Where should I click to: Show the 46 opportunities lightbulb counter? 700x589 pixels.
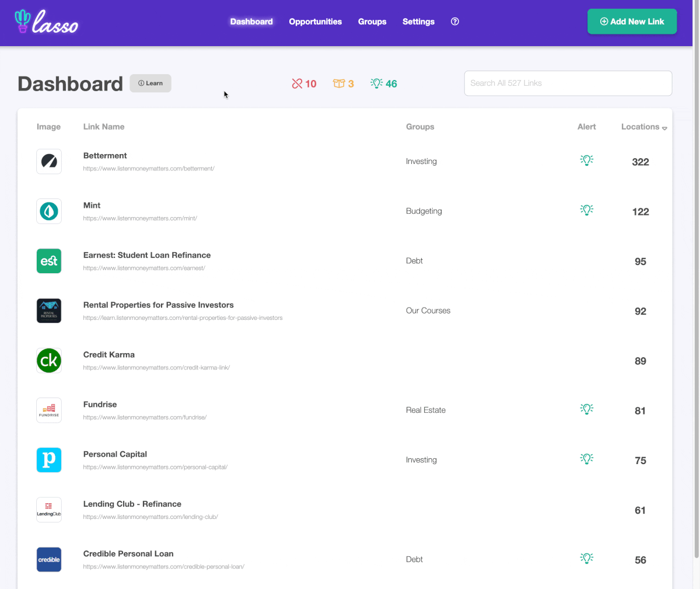pos(384,83)
